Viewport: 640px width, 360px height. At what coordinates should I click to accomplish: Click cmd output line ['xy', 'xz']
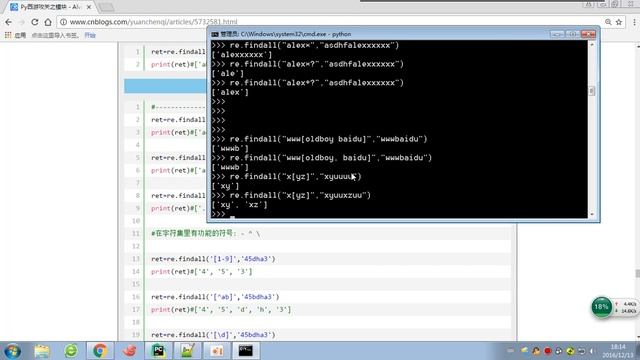pyautogui.click(x=240, y=205)
